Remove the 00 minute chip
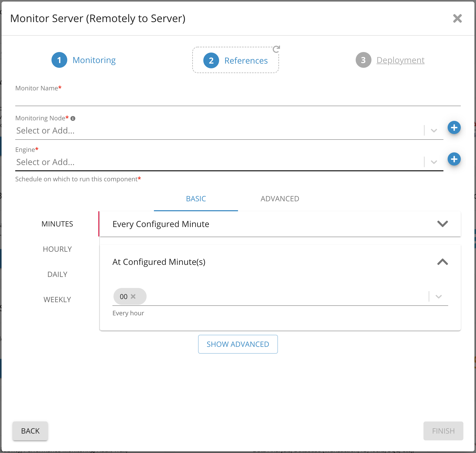 (x=133, y=296)
